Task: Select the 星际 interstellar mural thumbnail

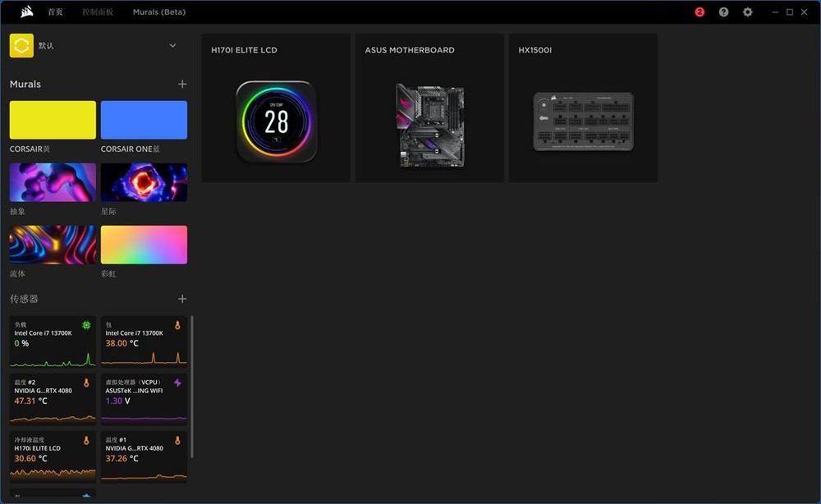Action: point(144,182)
